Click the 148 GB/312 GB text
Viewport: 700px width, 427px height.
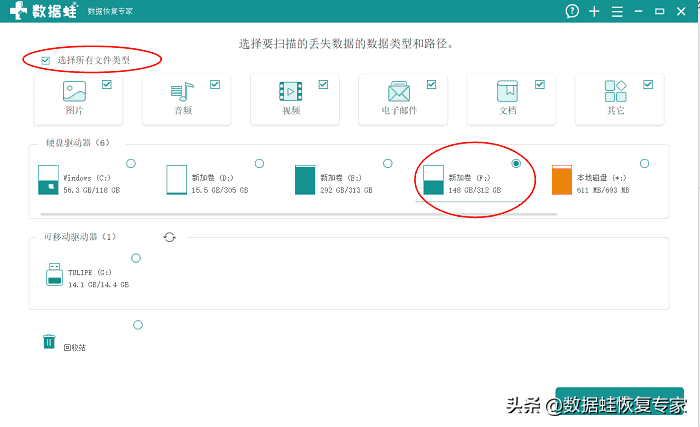475,190
